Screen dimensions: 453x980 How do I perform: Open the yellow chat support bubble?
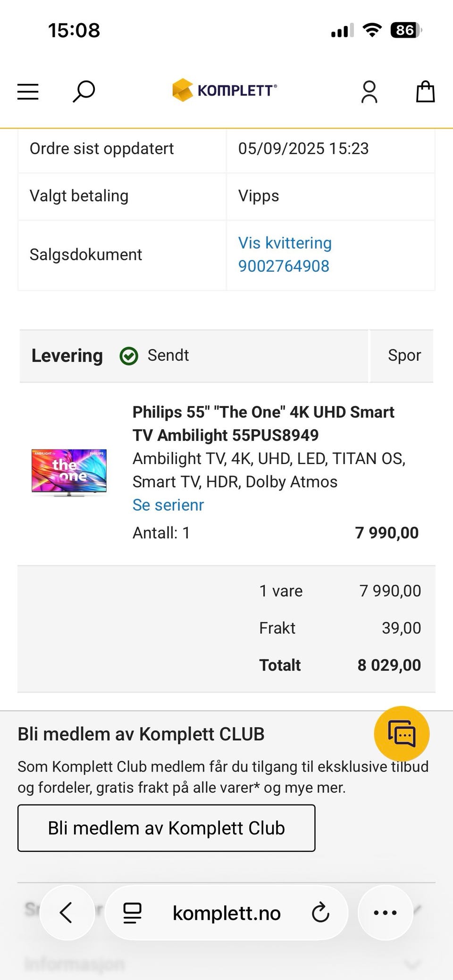402,733
